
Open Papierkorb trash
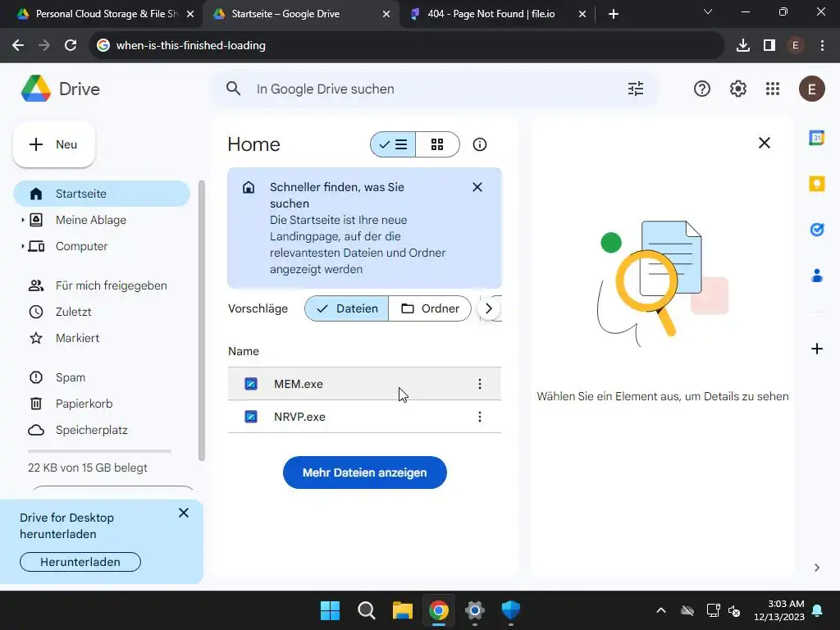point(102,404)
